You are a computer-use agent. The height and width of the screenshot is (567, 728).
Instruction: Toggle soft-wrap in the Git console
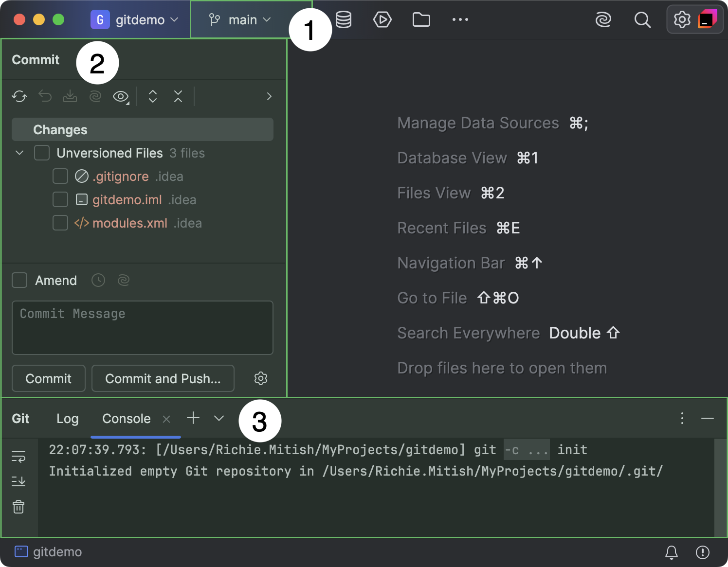[x=18, y=457]
